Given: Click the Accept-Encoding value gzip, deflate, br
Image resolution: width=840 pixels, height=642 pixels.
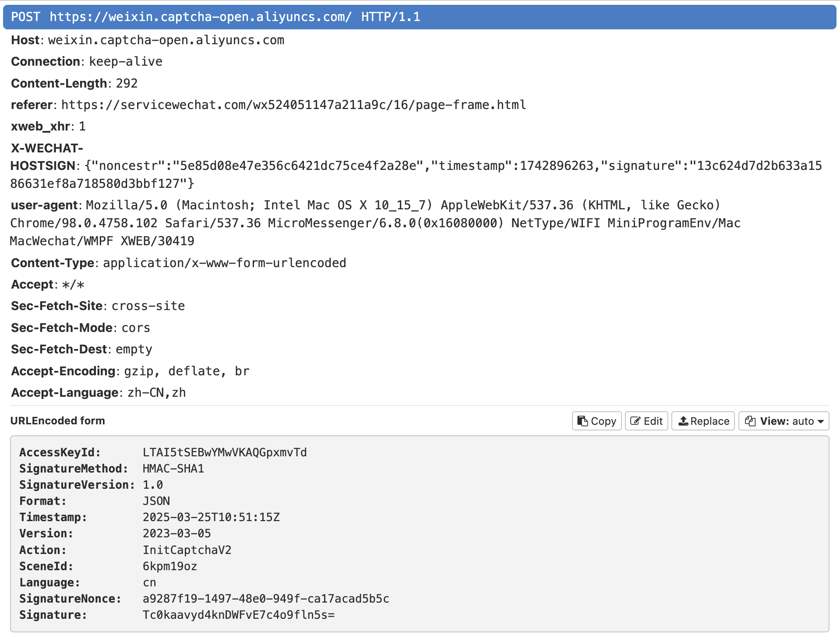Looking at the screenshot, I should [x=187, y=371].
